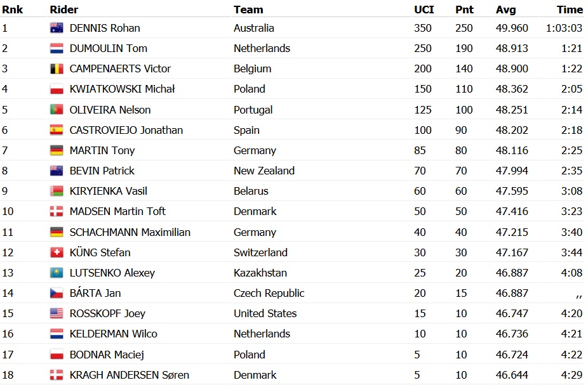Click the Belgian flag next to CAMPENAERTS Victor

click(x=57, y=69)
